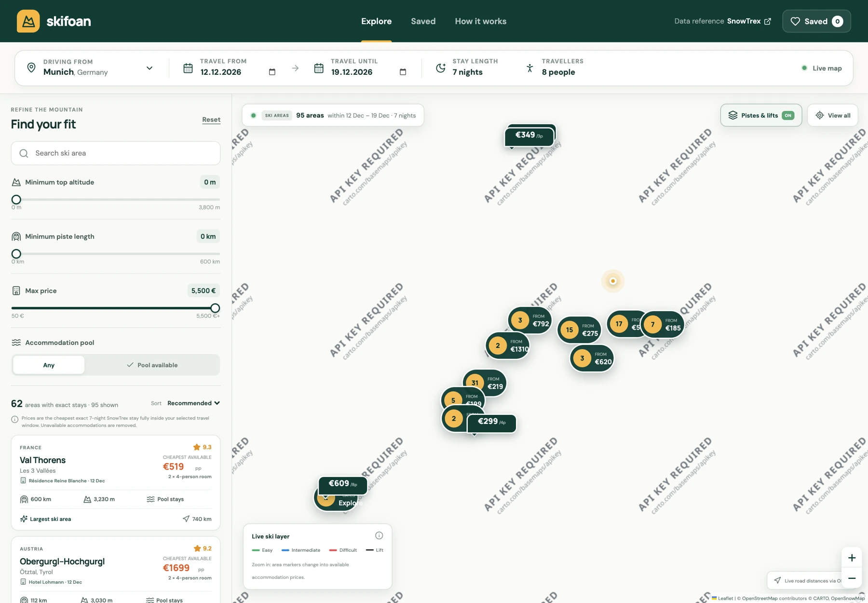Click the SnowTrex external link icon

tap(768, 21)
